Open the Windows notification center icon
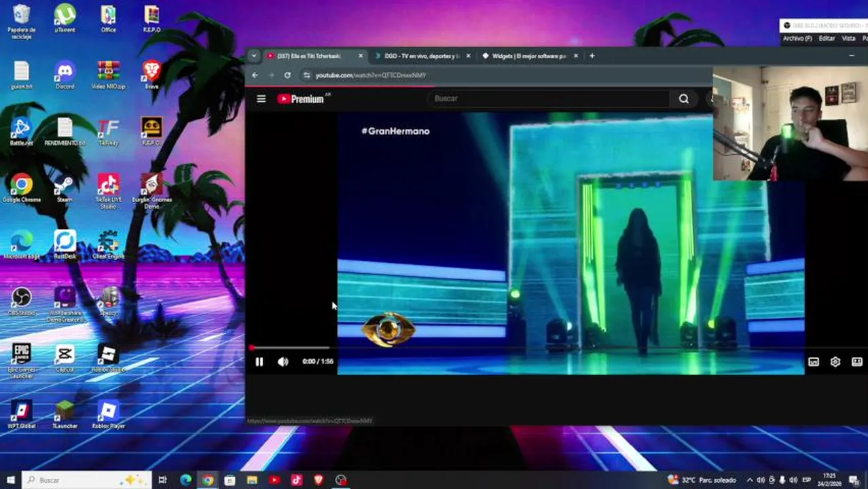 pyautogui.click(x=854, y=480)
